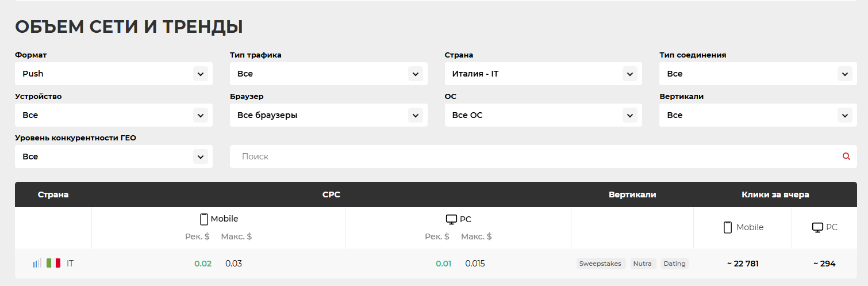The width and height of the screenshot is (868, 286).
Task: Click the Sweepstakes vertical tag
Action: point(600,264)
